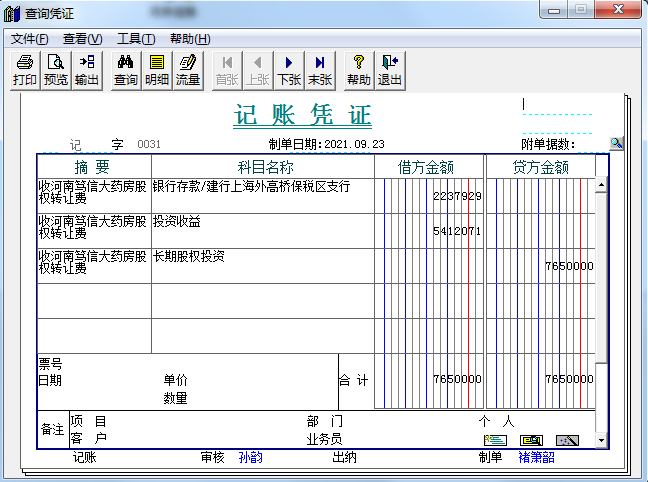Image resolution: width=648 pixels, height=482 pixels.
Task: Click the first note icon under 个人
Action: tap(495, 440)
